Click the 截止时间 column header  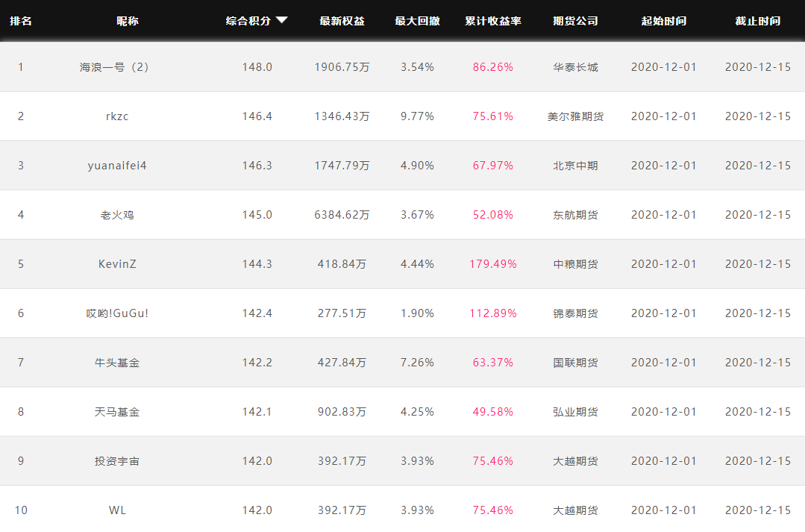[x=757, y=21]
